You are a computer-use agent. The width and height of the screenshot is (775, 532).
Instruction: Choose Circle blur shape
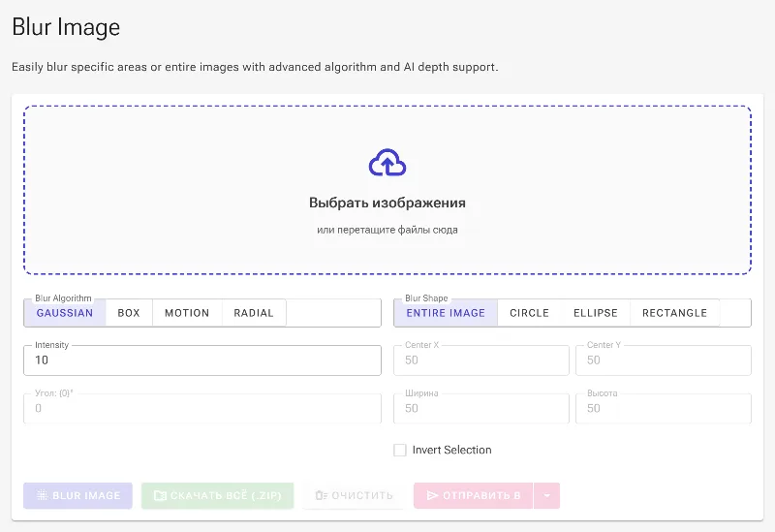click(x=529, y=313)
